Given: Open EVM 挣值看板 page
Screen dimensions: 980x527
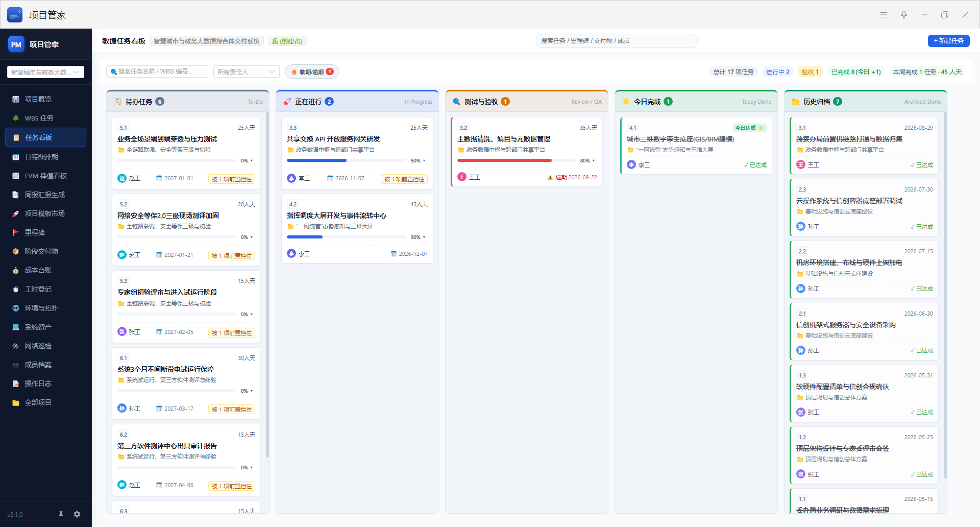Looking at the screenshot, I should (x=45, y=176).
